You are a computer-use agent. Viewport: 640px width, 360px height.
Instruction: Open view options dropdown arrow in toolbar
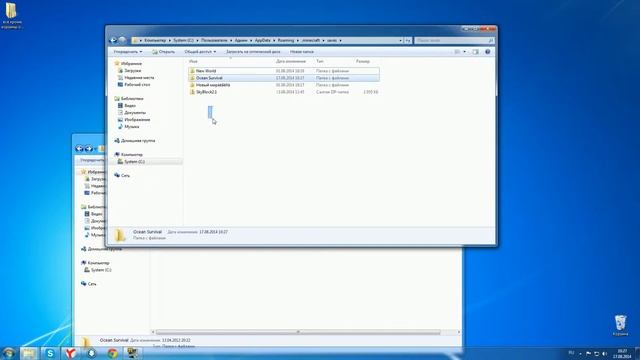tap(464, 52)
